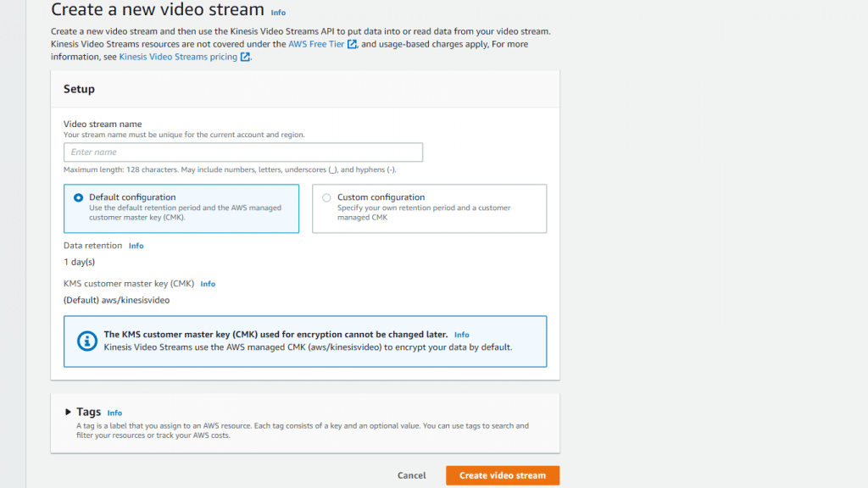
Task: Open Info next to the page title
Action: click(x=278, y=13)
